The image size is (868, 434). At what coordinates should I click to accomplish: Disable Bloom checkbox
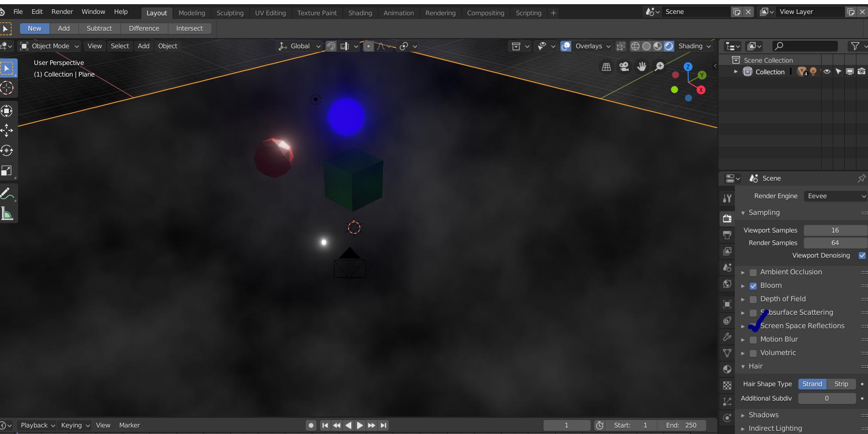coord(753,286)
